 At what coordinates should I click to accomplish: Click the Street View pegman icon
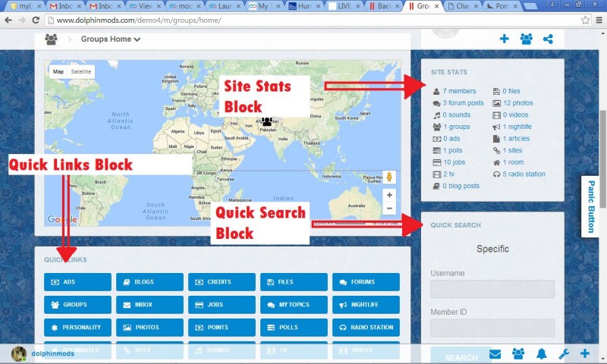coord(389,177)
